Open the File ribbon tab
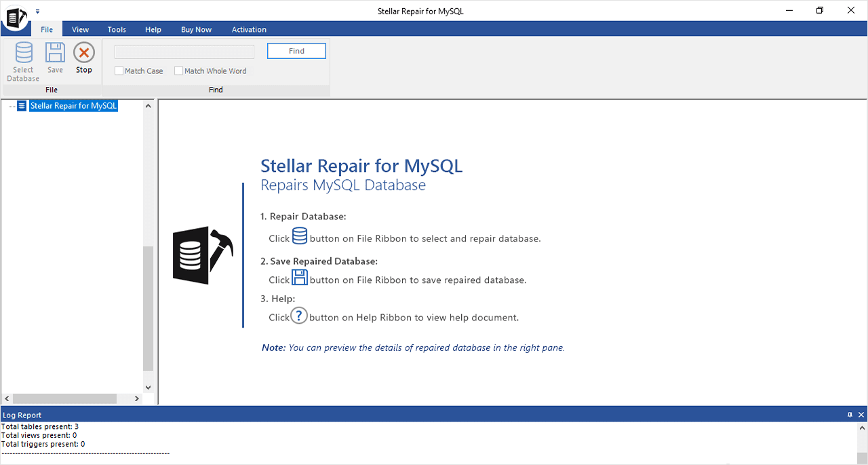The height and width of the screenshot is (465, 868). click(x=47, y=29)
